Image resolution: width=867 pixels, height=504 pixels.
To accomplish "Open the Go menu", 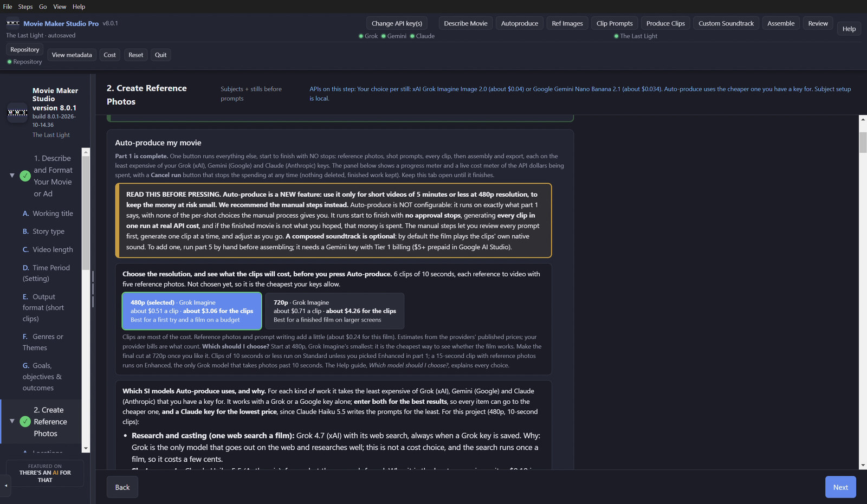I will coord(43,7).
